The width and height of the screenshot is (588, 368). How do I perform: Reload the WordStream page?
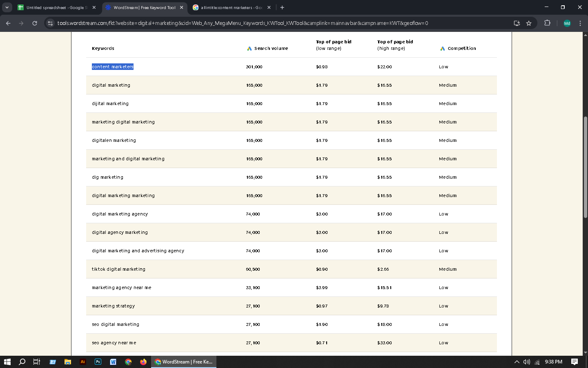point(35,23)
